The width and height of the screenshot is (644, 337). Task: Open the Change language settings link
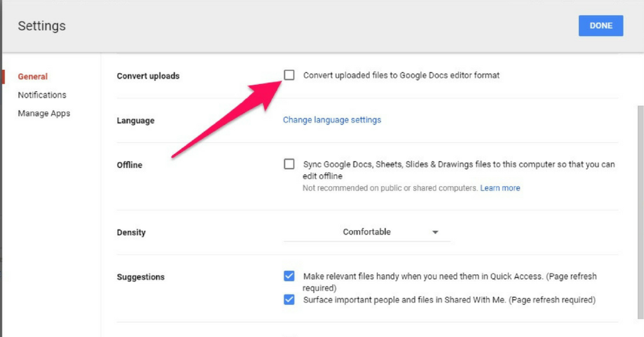pos(332,120)
